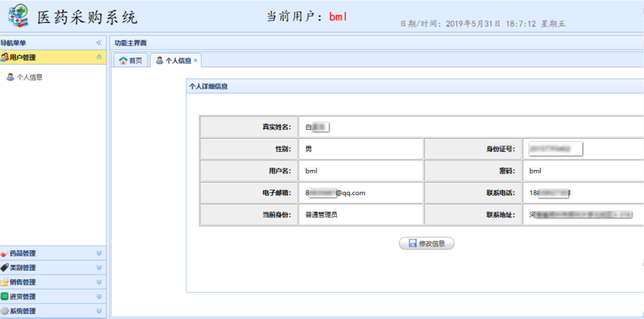Click the 个人详细信息 panel header

coord(415,86)
